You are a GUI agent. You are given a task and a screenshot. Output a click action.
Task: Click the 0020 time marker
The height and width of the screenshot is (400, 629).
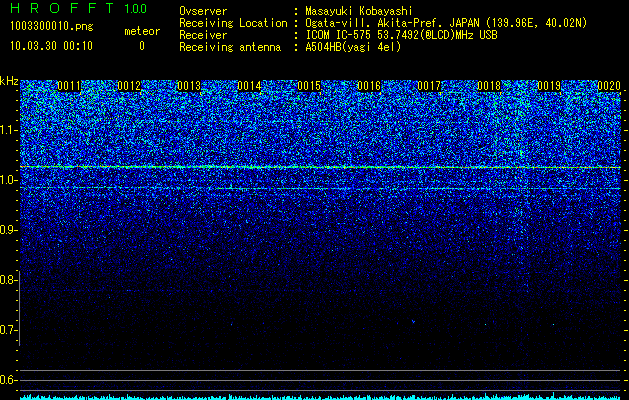609,86
